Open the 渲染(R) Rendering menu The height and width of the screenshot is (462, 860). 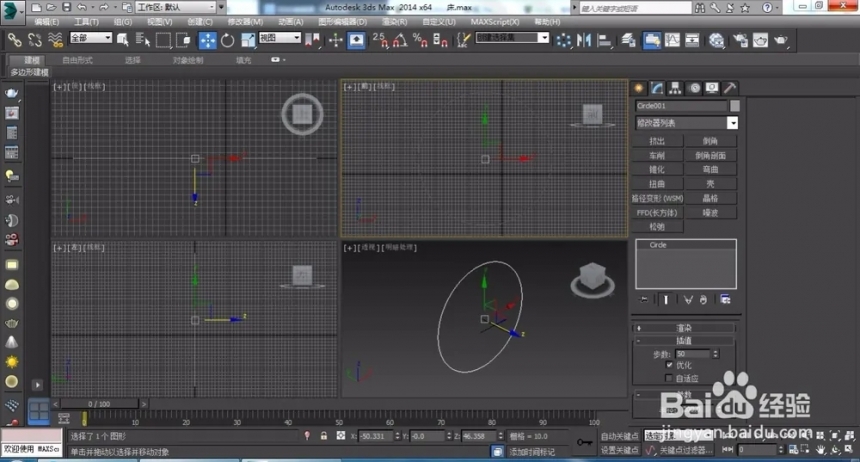coord(394,22)
